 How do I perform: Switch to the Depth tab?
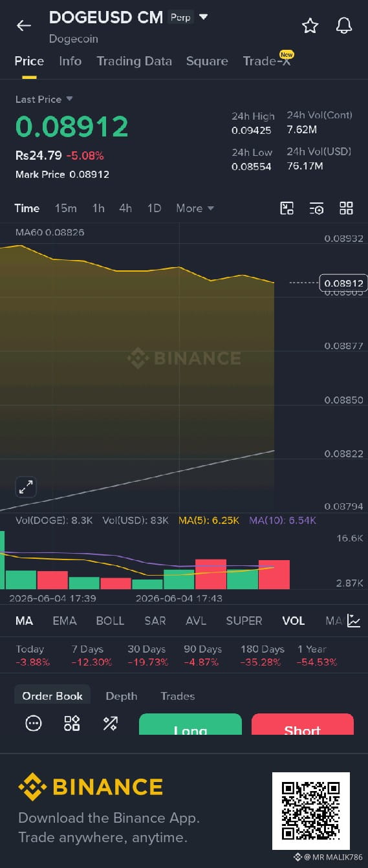pos(122,696)
